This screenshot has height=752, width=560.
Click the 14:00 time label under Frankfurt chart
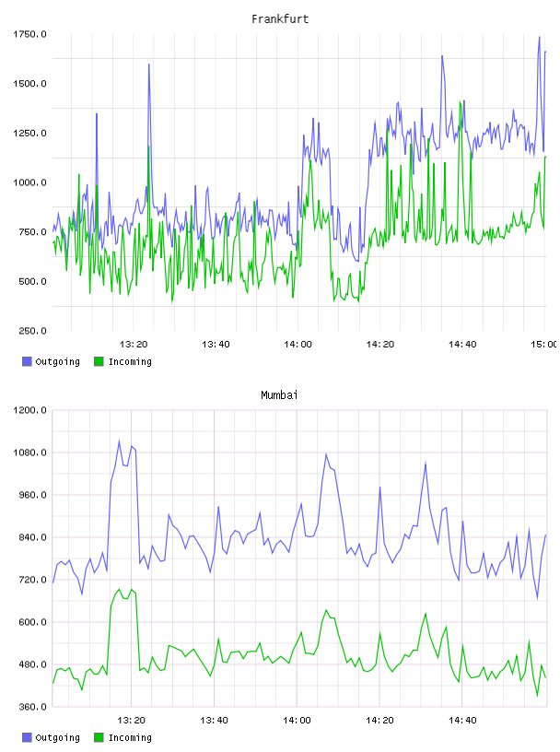[297, 344]
